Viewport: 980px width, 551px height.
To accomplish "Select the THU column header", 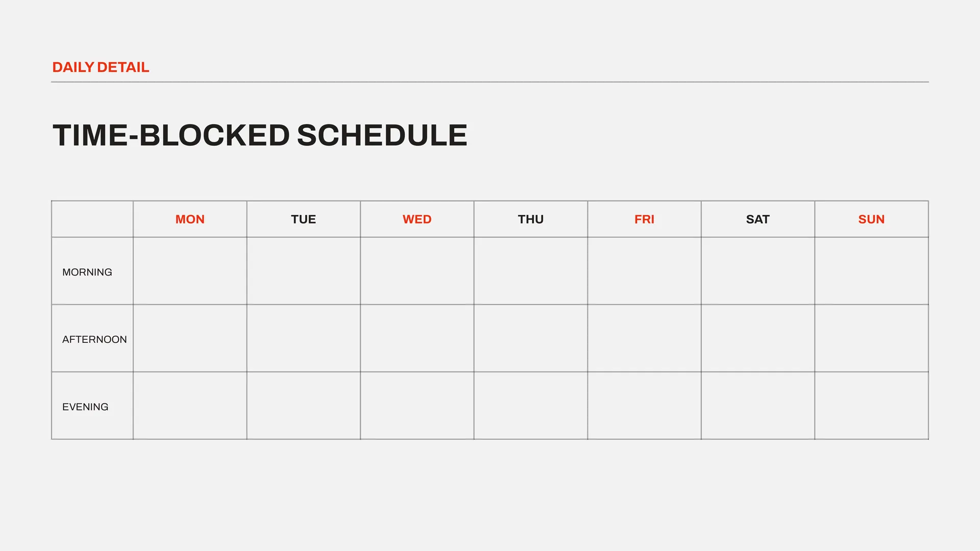I will point(530,219).
